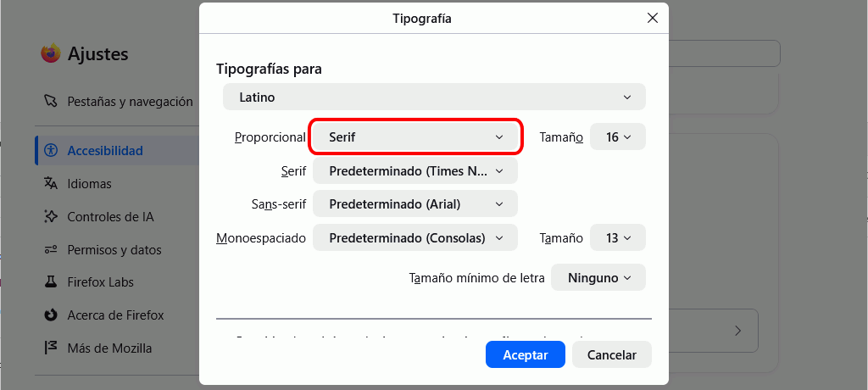Click the Monoespaciado label

(x=261, y=238)
